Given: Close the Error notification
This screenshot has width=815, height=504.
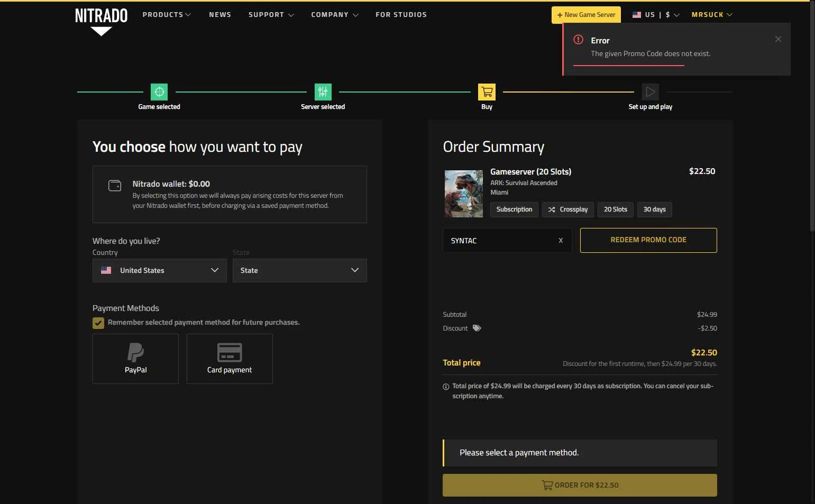Looking at the screenshot, I should [x=778, y=39].
